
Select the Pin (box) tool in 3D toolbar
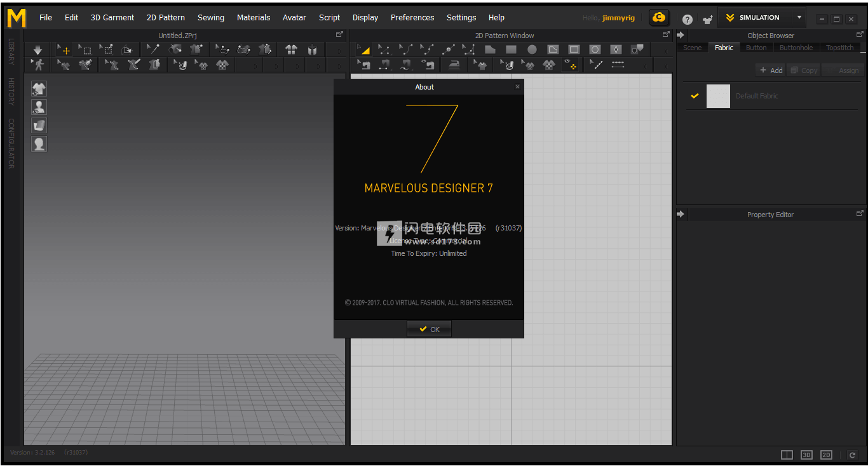click(x=106, y=50)
